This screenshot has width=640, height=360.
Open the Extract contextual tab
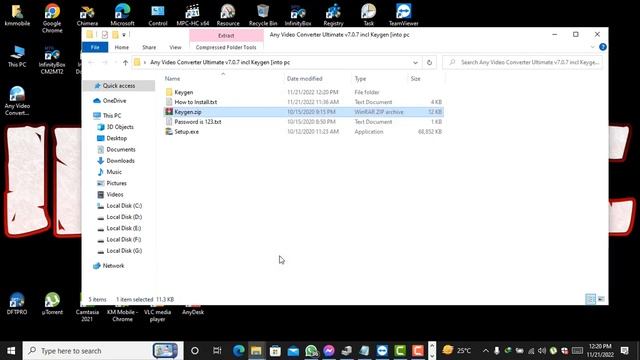[x=226, y=36]
